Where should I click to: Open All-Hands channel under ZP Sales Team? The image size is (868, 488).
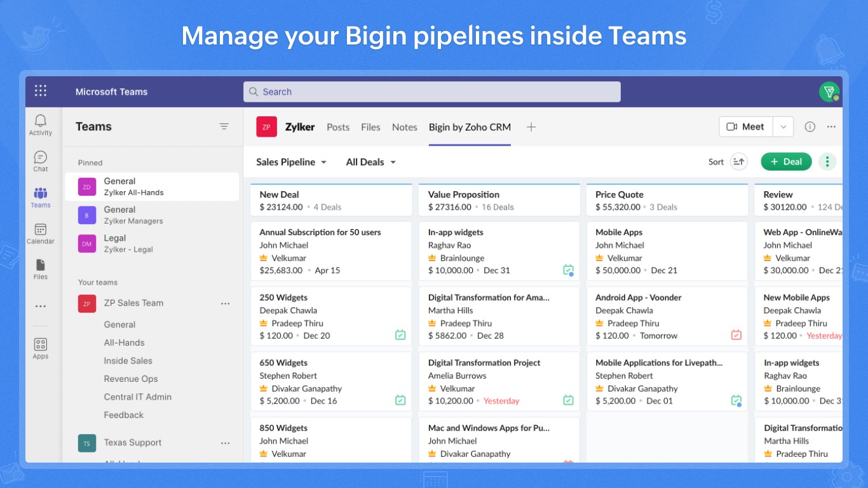coord(125,342)
